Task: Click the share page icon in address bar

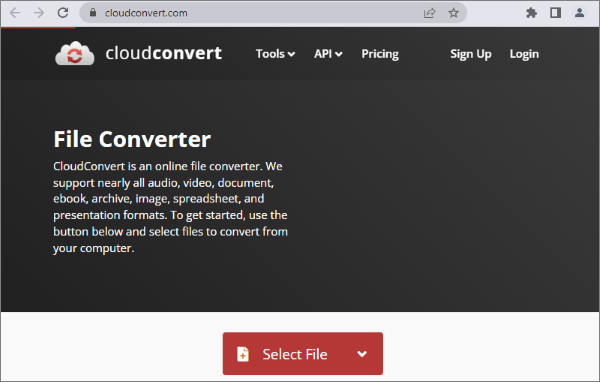Action: [429, 13]
